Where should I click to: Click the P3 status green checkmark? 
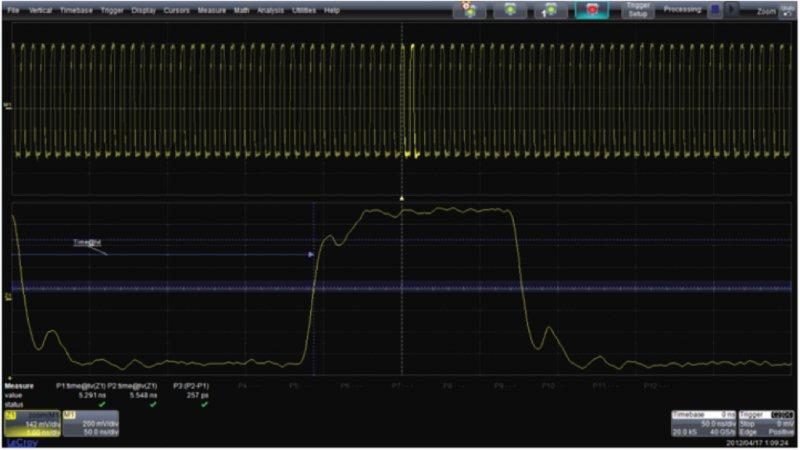pyautogui.click(x=204, y=404)
